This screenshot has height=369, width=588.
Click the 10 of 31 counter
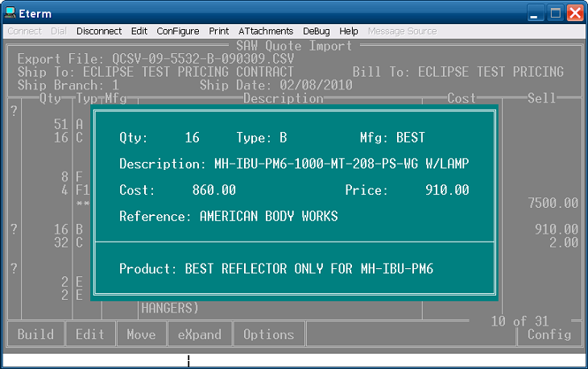coord(520,321)
